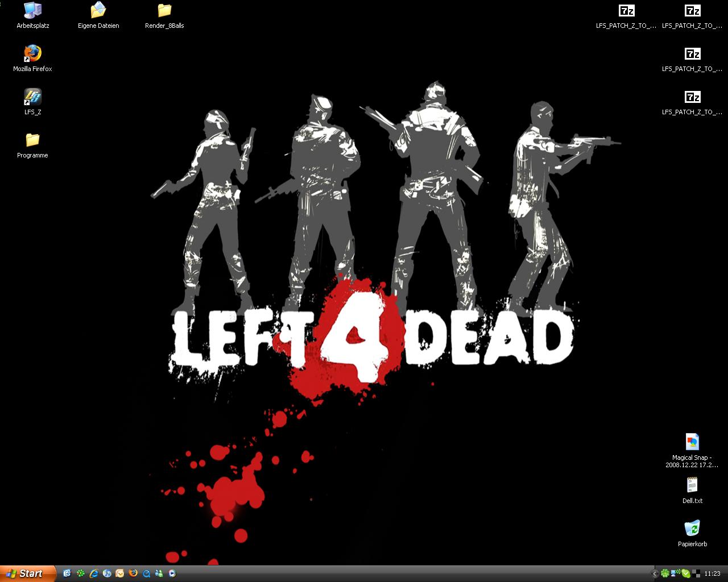Launch Firefox from the quick launch bar
728x582 pixels.
pyautogui.click(x=133, y=573)
